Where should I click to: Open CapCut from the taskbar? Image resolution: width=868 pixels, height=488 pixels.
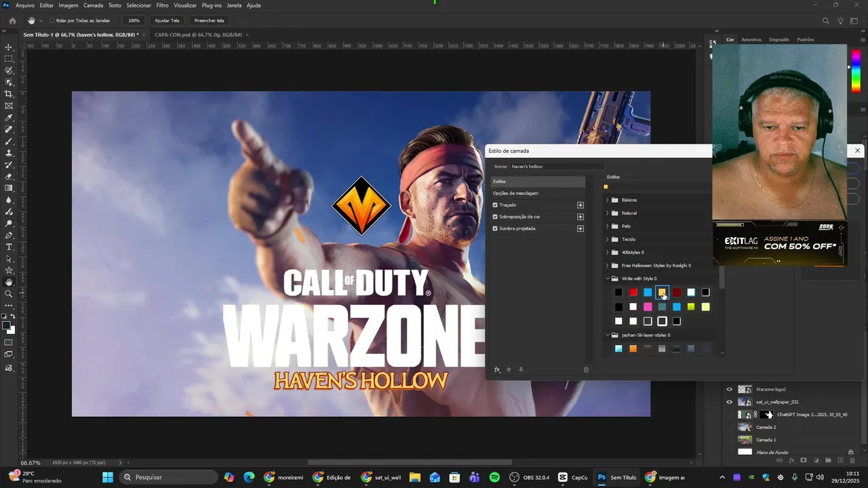click(x=573, y=477)
